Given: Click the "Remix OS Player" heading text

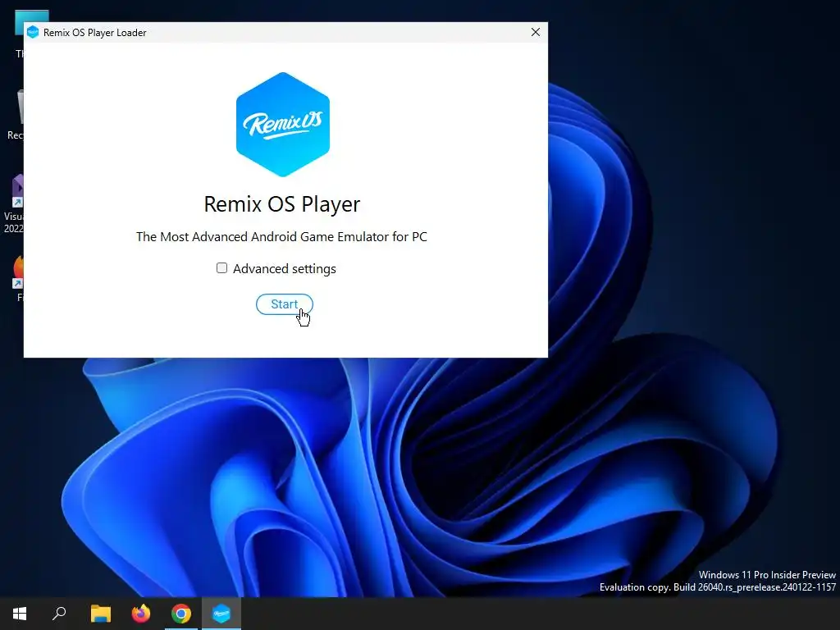Looking at the screenshot, I should (282, 204).
